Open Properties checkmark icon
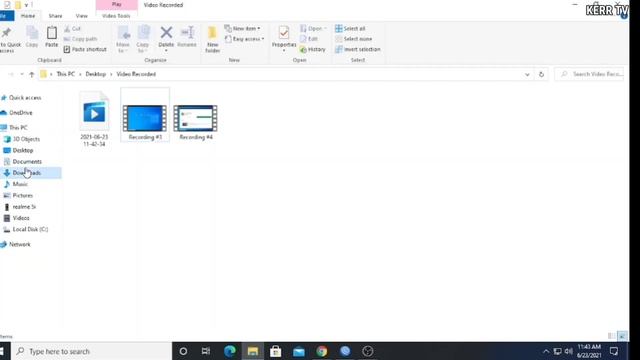Screen dimensions: 640x360 coord(284,33)
